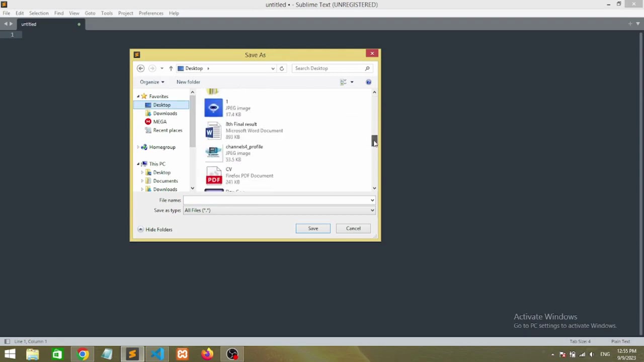This screenshot has width=644, height=362.
Task: Click the file list scrollbar thumb
Action: pyautogui.click(x=374, y=141)
